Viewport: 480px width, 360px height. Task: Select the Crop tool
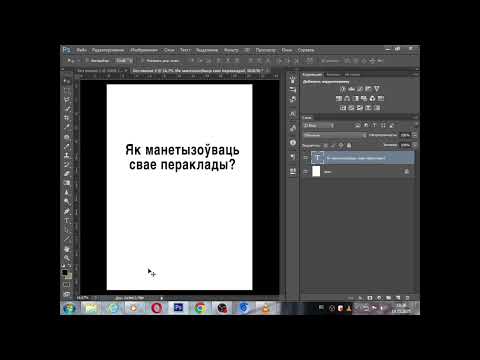67,118
